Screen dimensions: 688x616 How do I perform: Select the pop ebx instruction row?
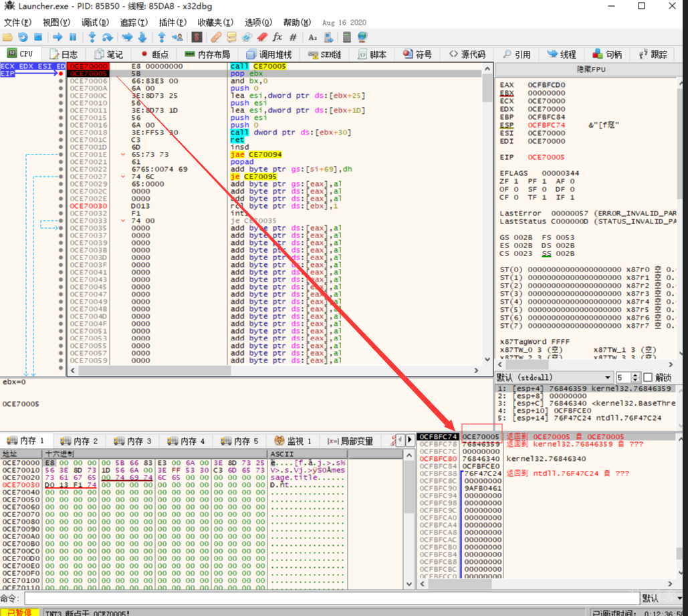(x=274, y=74)
